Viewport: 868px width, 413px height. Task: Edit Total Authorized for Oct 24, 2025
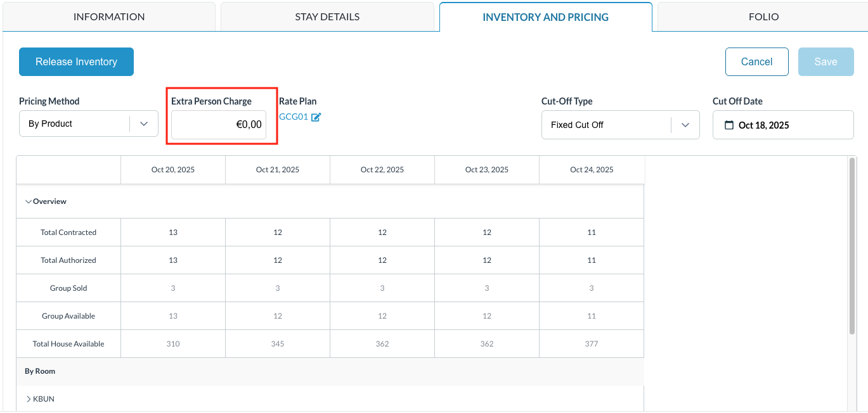[x=591, y=260]
